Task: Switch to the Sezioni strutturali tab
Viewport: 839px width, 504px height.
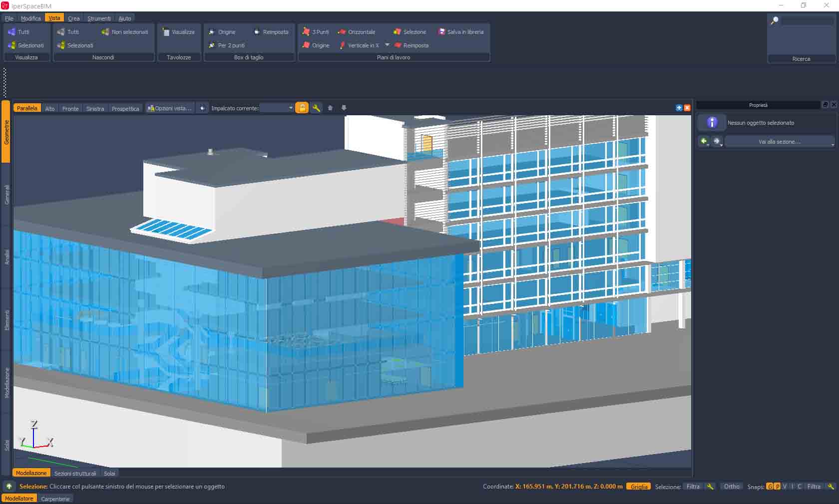Action: (75, 474)
